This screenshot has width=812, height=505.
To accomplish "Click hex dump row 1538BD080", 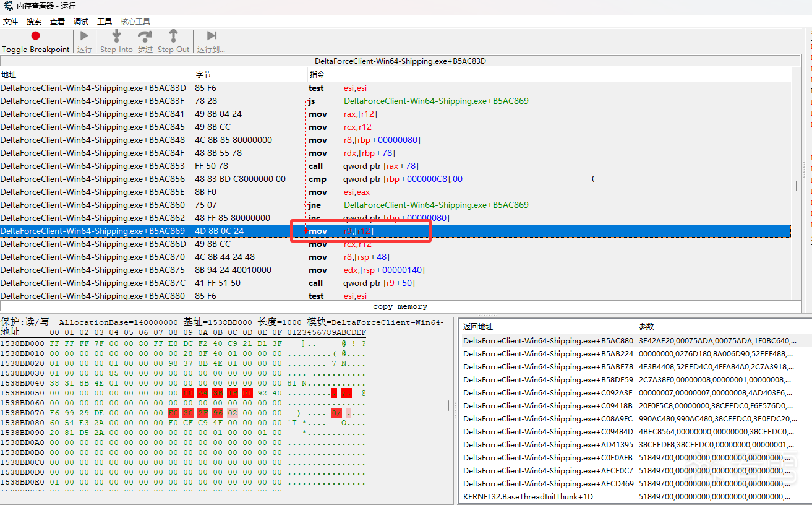I will [184, 423].
